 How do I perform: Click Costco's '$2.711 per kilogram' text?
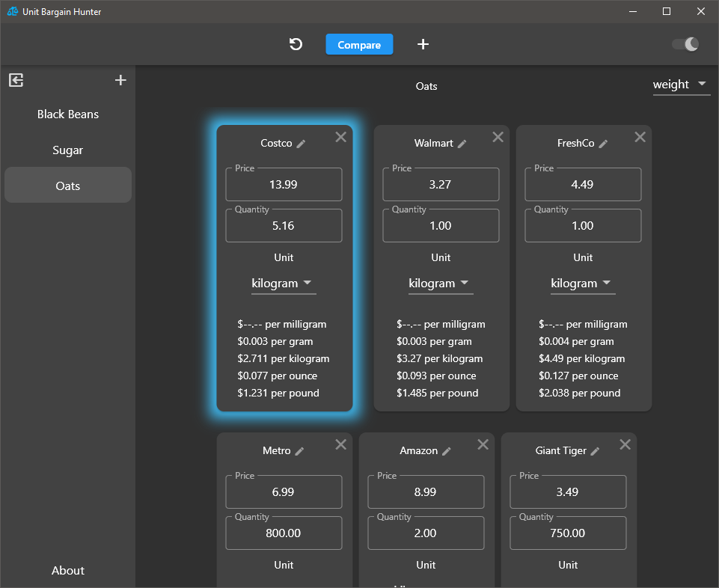(284, 358)
